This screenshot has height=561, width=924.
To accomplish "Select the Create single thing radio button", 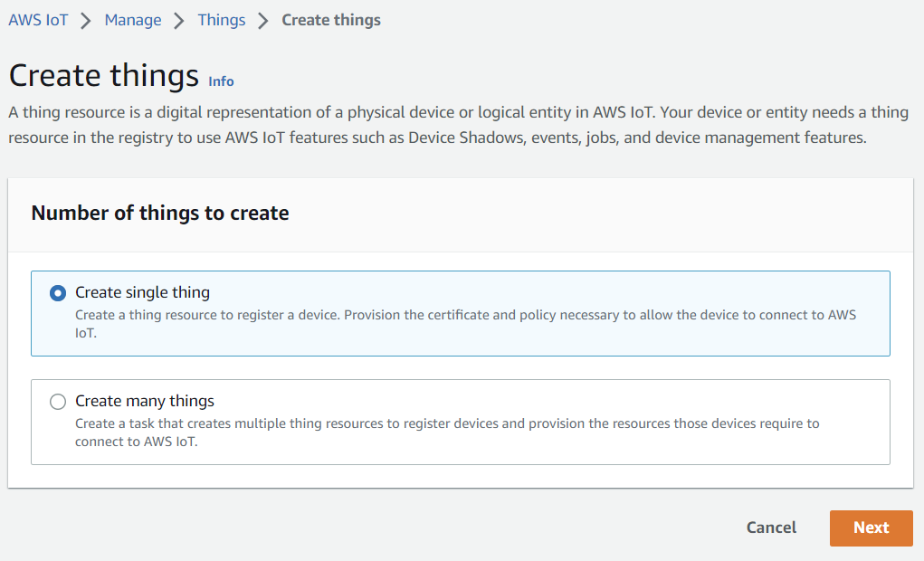I will pyautogui.click(x=58, y=293).
